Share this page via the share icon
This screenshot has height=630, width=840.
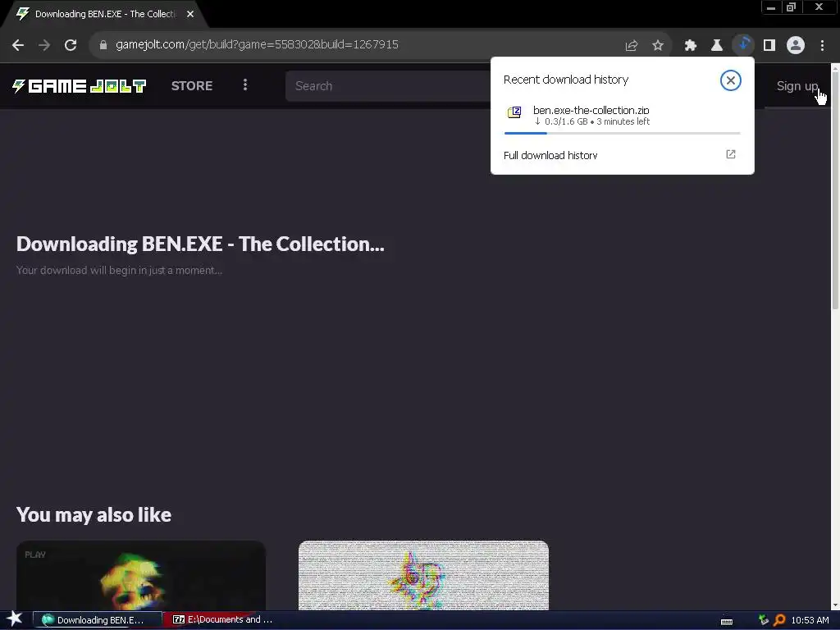pos(632,46)
